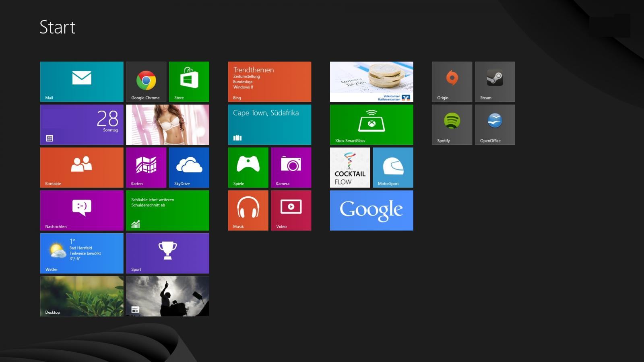
Task: Open the Sport trophy tile
Action: click(167, 253)
